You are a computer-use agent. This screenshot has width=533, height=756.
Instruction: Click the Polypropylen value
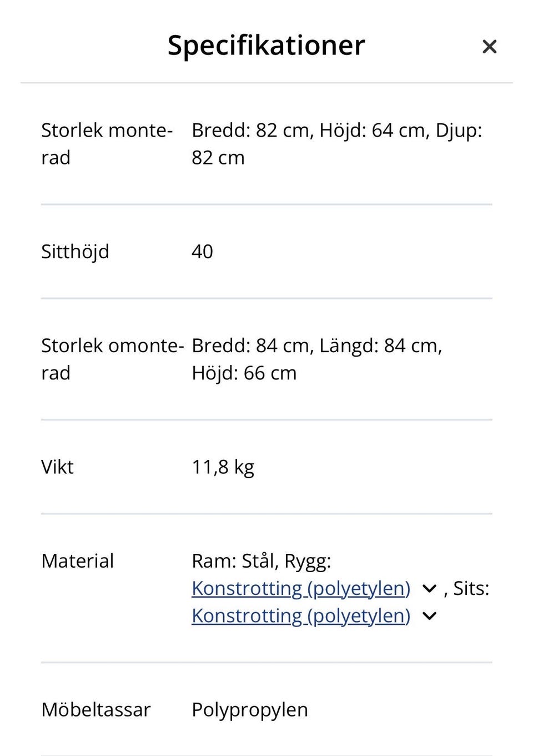[x=249, y=710]
